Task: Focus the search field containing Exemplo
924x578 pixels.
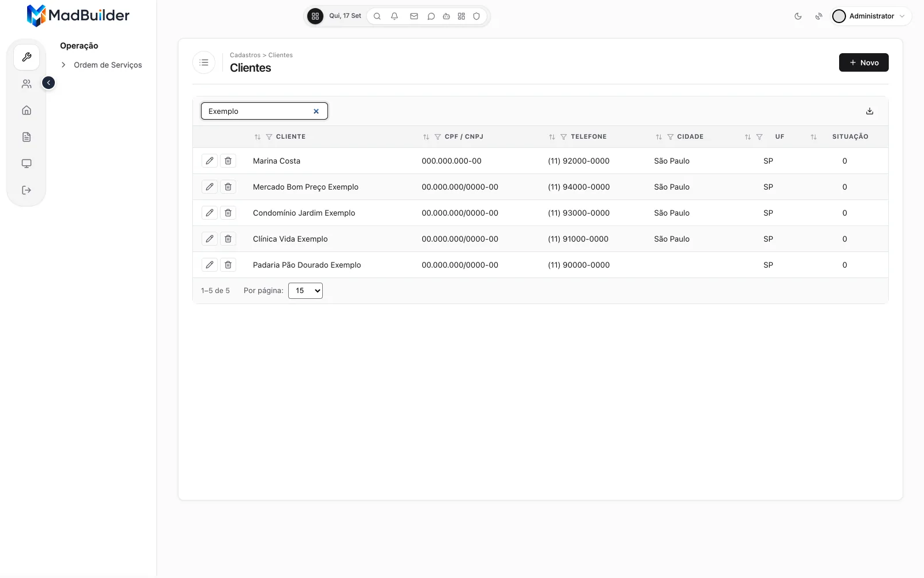Action: (264, 111)
